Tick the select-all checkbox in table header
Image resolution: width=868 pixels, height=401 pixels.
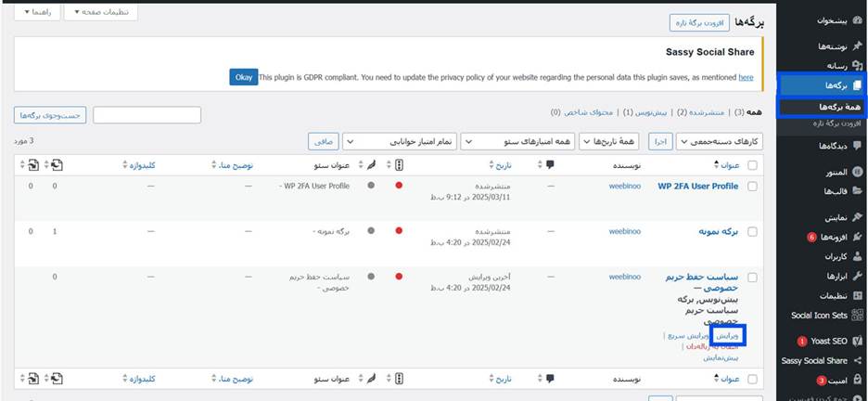pyautogui.click(x=752, y=165)
